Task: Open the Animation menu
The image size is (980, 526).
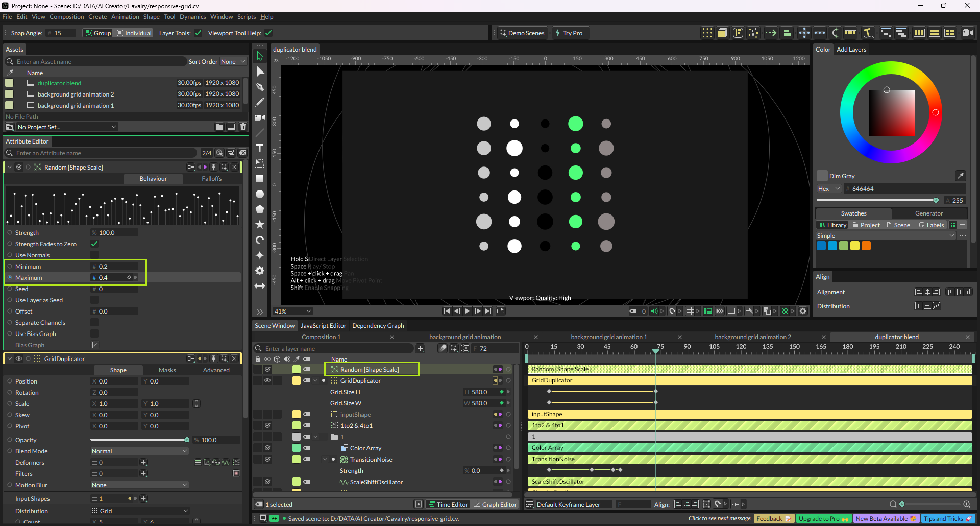Action: pyautogui.click(x=125, y=17)
